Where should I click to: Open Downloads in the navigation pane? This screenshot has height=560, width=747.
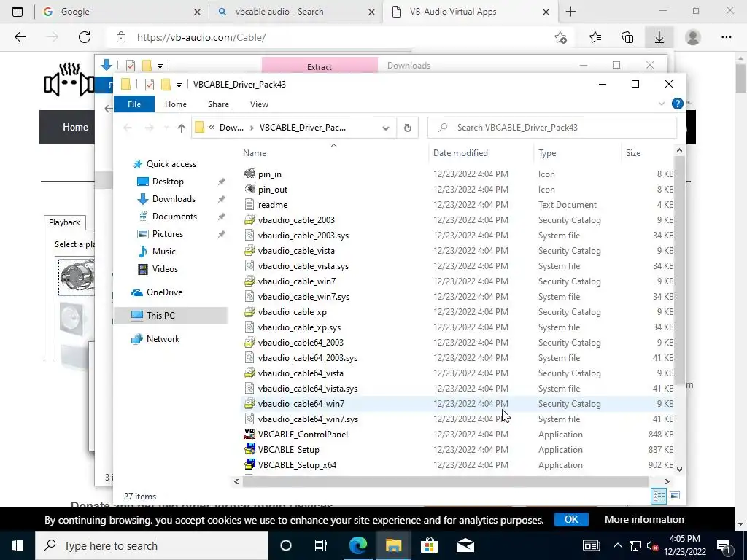click(x=174, y=199)
